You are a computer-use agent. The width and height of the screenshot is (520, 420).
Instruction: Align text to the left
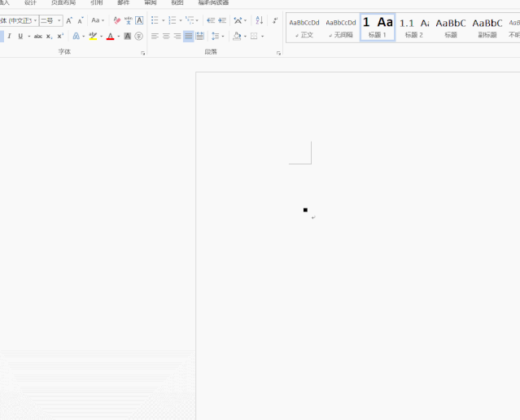[x=155, y=36]
